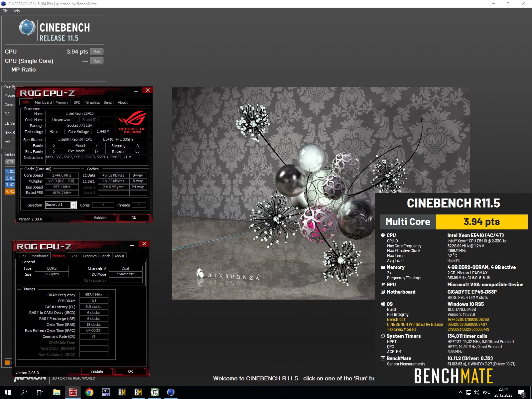
Task: Open the BM icon beside the Pi icon
Action: (x=138, y=392)
